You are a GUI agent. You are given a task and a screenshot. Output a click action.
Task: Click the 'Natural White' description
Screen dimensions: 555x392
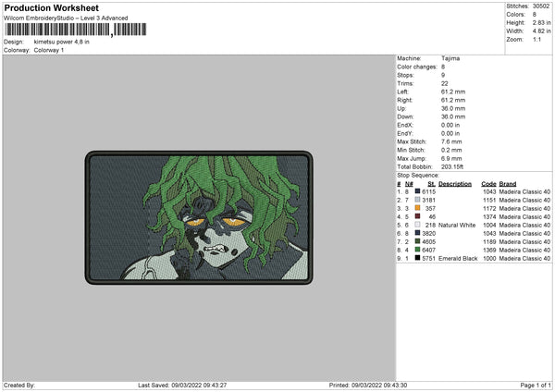click(x=457, y=225)
